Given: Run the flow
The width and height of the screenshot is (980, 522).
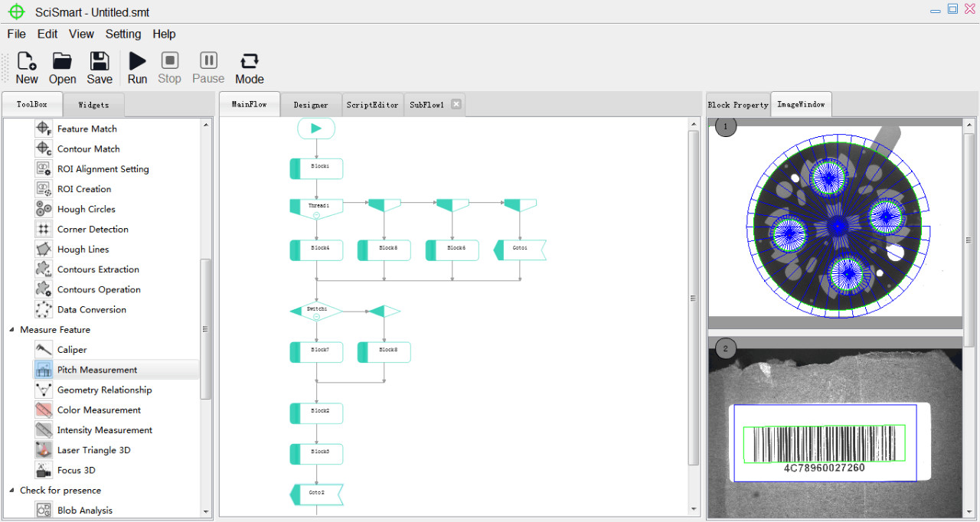Looking at the screenshot, I should pos(138,68).
